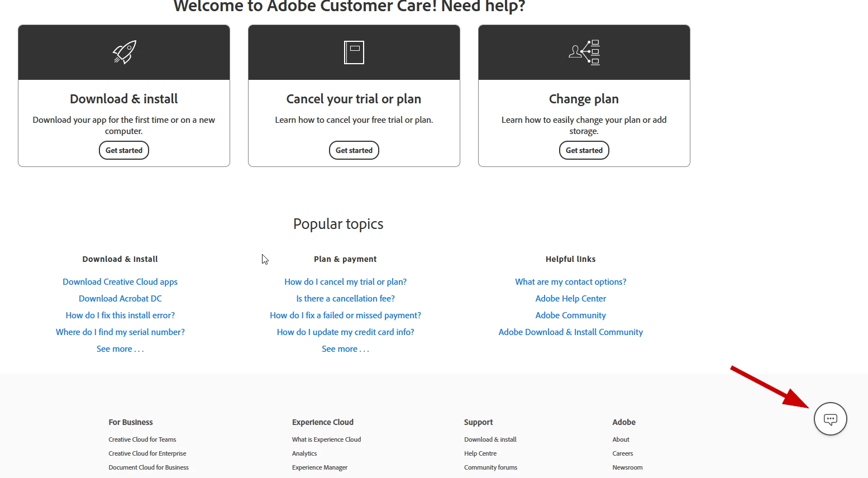
Task: Open How do I cancel my trial or plan link
Action: [345, 282]
